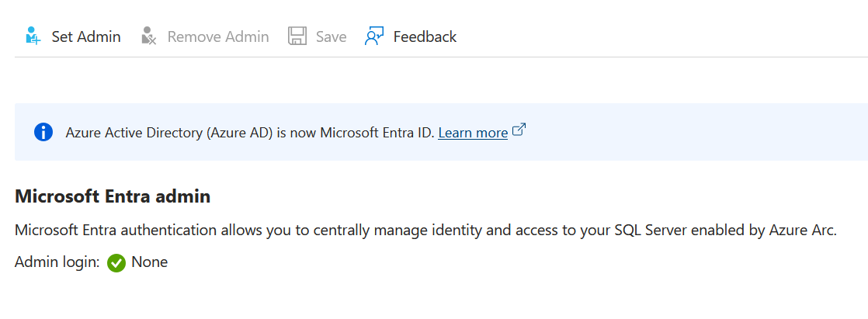Click the Azure Active Directory banner text

[171, 133]
